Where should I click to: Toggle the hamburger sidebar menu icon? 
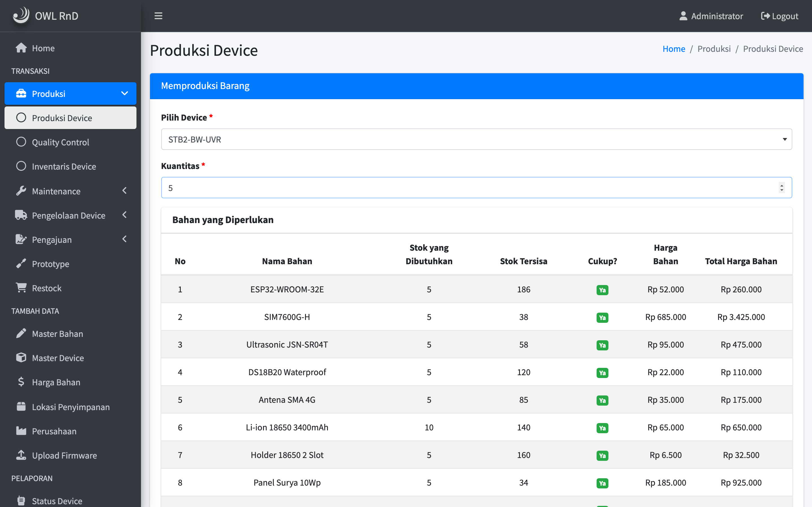(x=158, y=16)
